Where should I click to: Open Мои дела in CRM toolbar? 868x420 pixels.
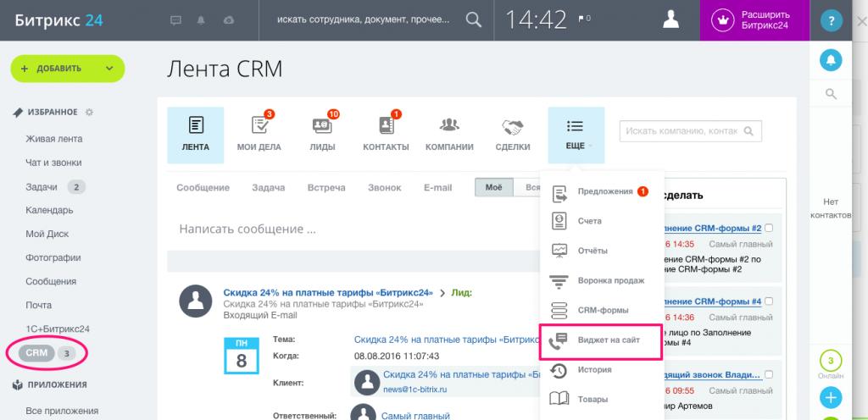tap(259, 135)
